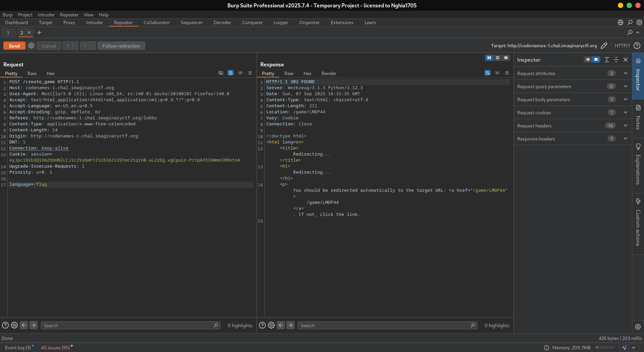Click the Follow redirection button
This screenshot has width=644, height=352.
coord(121,46)
